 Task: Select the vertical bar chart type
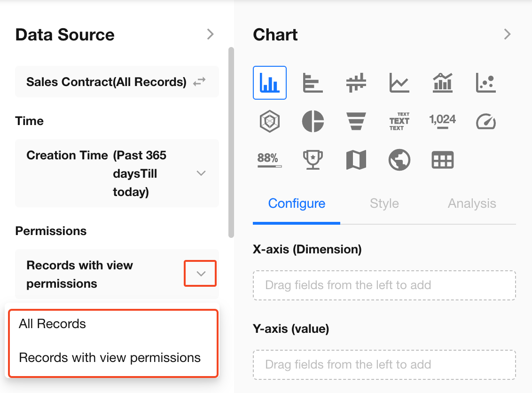[270, 83]
